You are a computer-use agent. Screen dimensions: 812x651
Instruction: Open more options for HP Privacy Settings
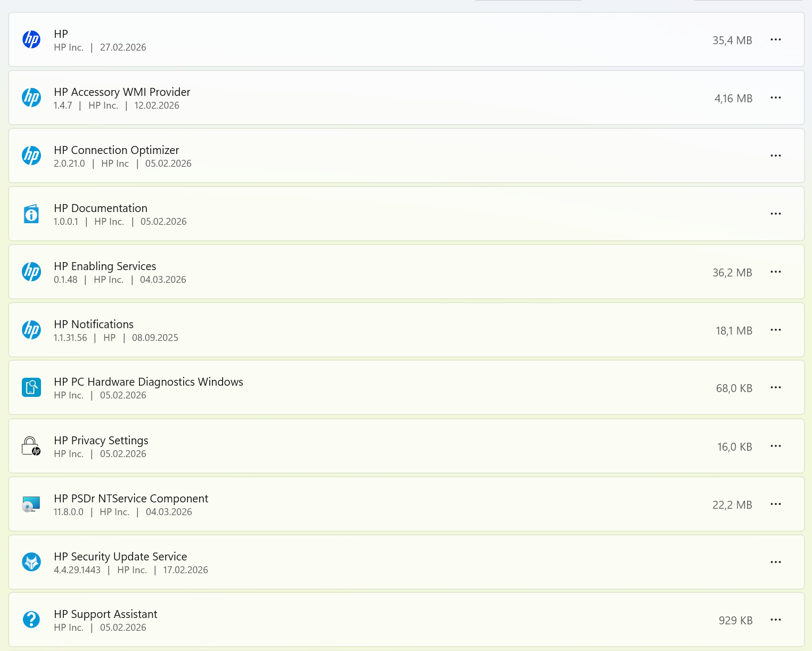click(776, 446)
